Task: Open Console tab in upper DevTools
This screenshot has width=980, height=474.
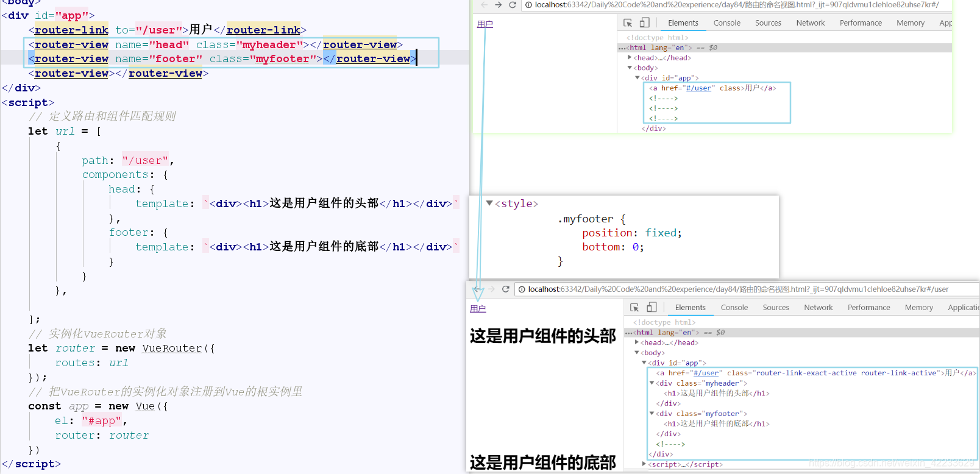Action: pos(727,23)
